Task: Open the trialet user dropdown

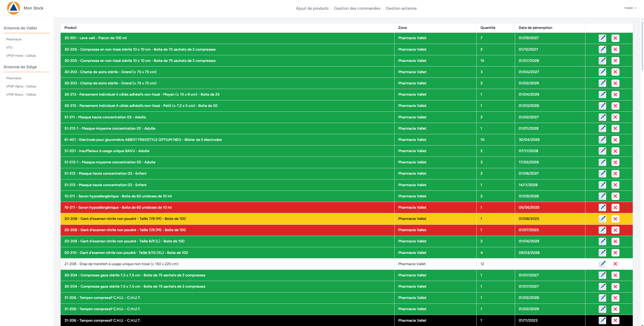Action: click(x=630, y=8)
